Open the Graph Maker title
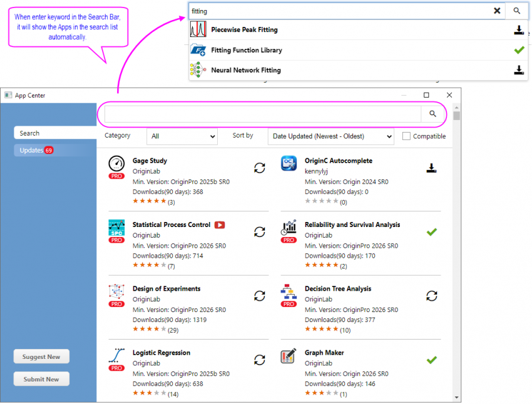The height and width of the screenshot is (404, 532). pyautogui.click(x=324, y=353)
